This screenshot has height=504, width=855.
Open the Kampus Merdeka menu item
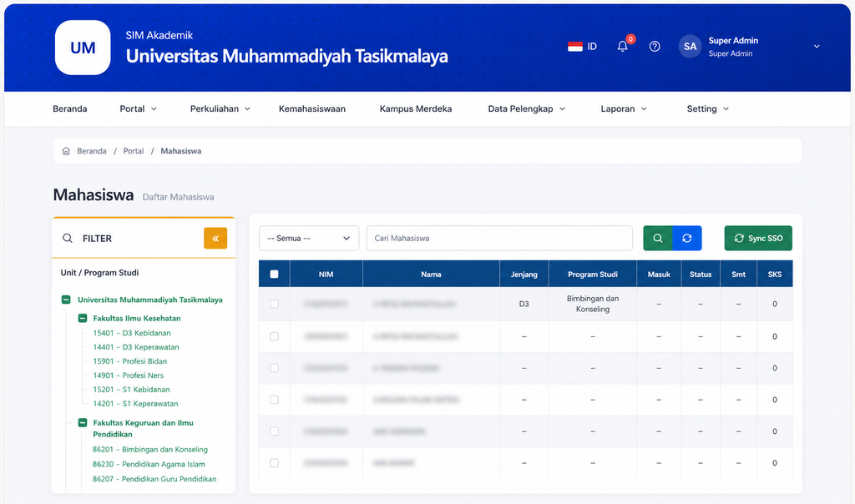coord(416,109)
